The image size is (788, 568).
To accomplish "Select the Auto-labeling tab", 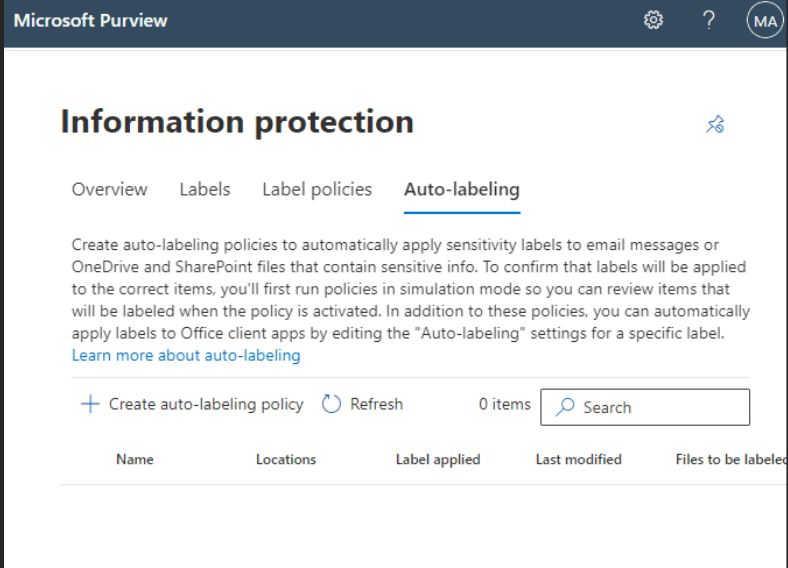I will [461, 189].
